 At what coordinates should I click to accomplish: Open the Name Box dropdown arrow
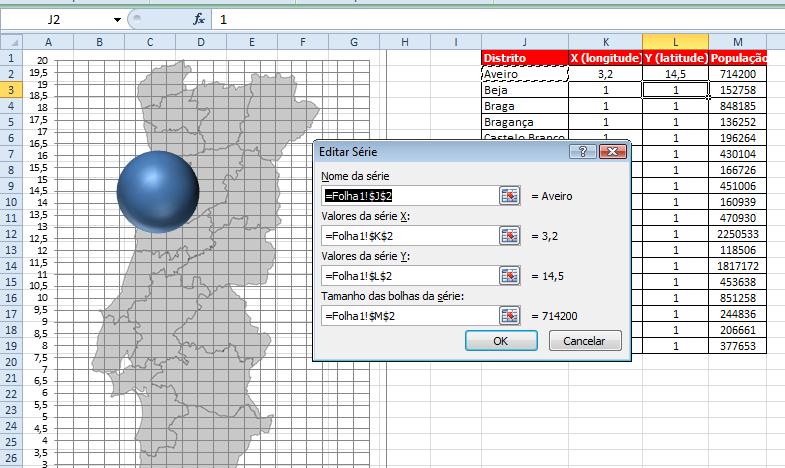click(x=117, y=20)
